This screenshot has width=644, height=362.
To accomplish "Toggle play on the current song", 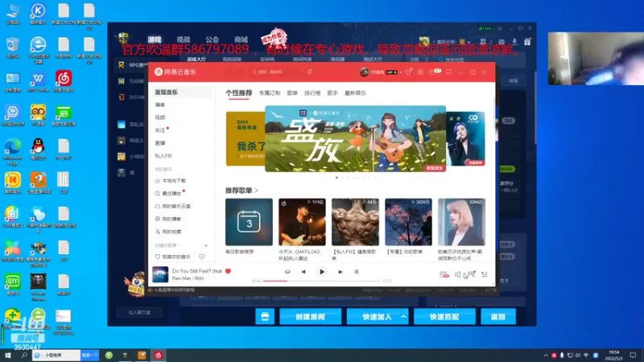I will tap(322, 272).
